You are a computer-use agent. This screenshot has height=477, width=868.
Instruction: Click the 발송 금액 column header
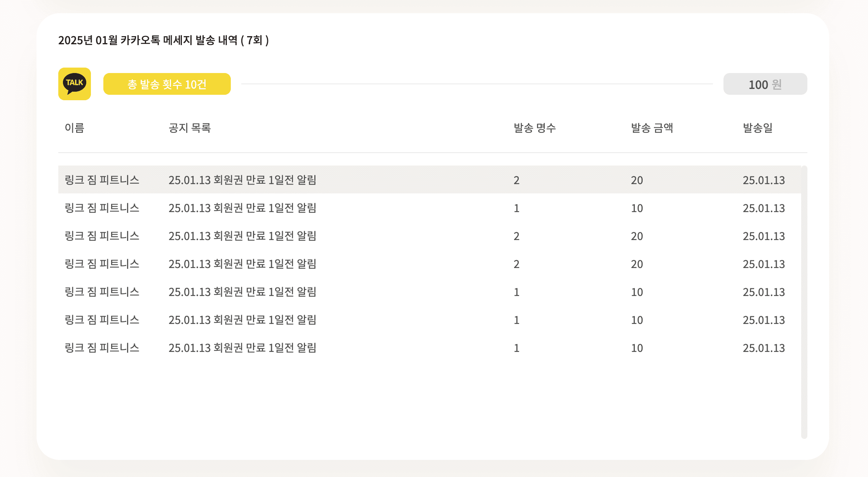coord(652,128)
